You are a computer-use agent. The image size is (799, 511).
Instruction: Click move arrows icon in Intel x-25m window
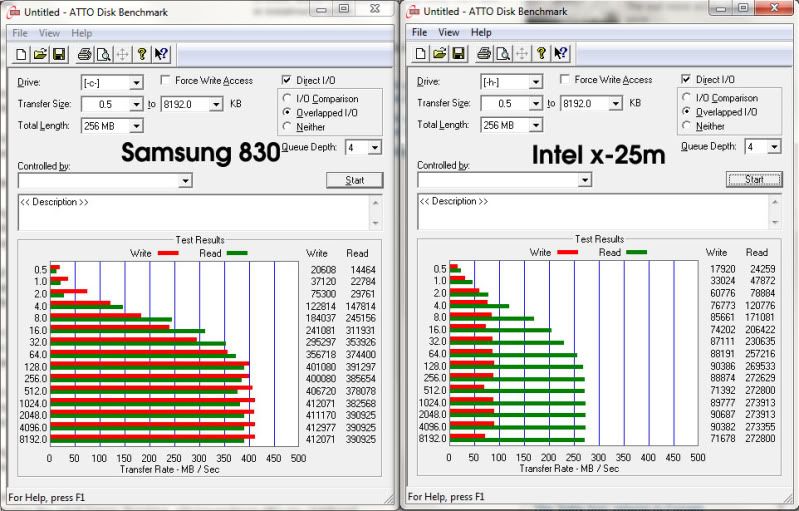[522, 53]
